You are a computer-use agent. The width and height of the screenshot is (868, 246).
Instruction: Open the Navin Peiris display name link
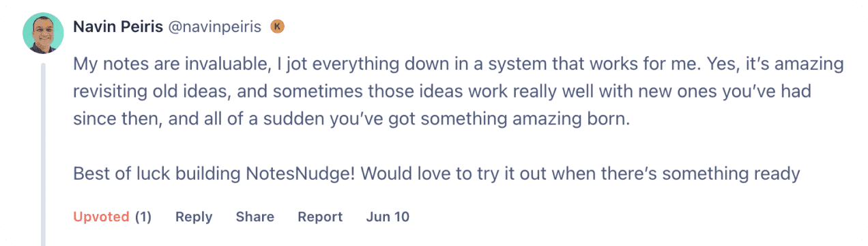pyautogui.click(x=118, y=27)
